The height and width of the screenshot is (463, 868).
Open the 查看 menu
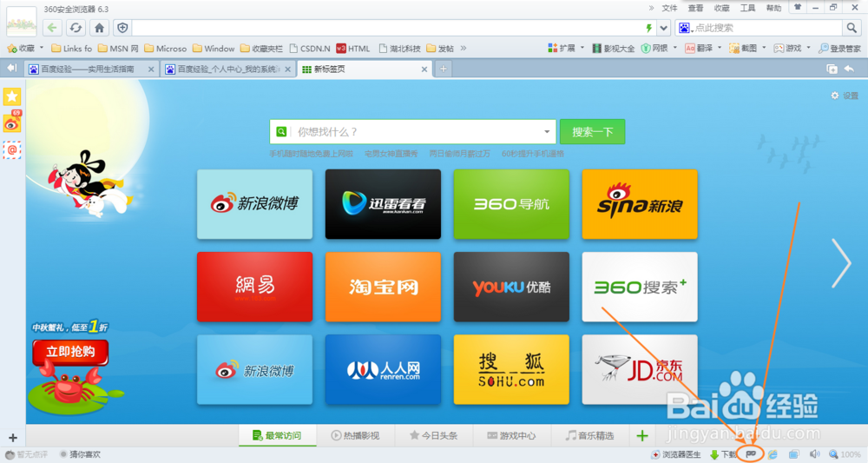(x=695, y=8)
